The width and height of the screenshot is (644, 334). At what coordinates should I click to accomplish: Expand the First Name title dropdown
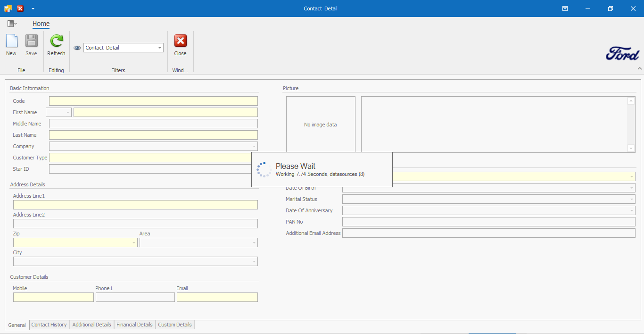(x=68, y=112)
